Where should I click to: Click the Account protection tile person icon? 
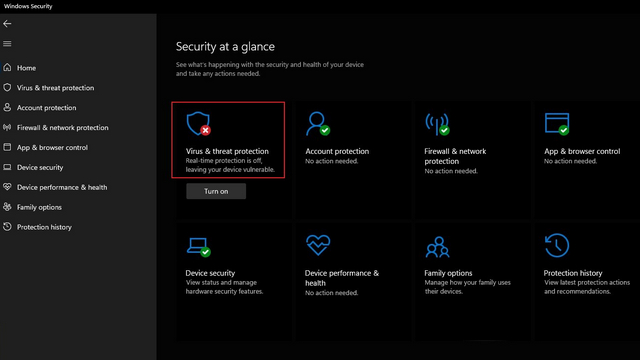[x=318, y=124]
